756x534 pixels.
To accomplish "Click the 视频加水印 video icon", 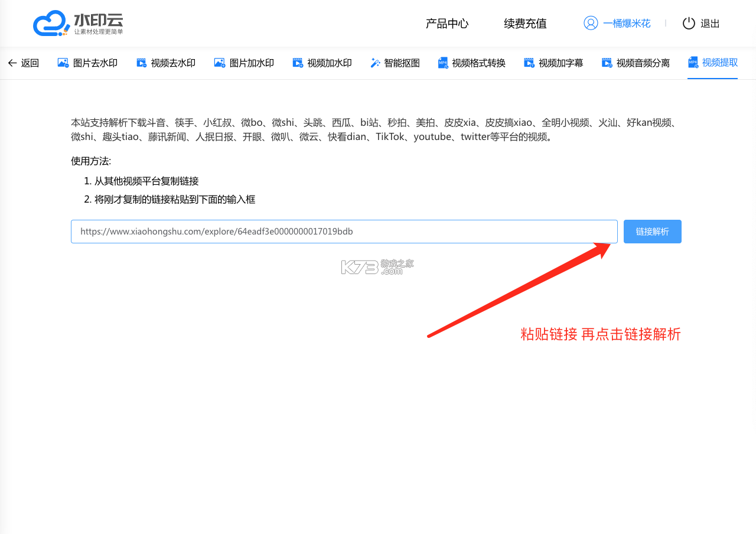I will click(x=298, y=63).
